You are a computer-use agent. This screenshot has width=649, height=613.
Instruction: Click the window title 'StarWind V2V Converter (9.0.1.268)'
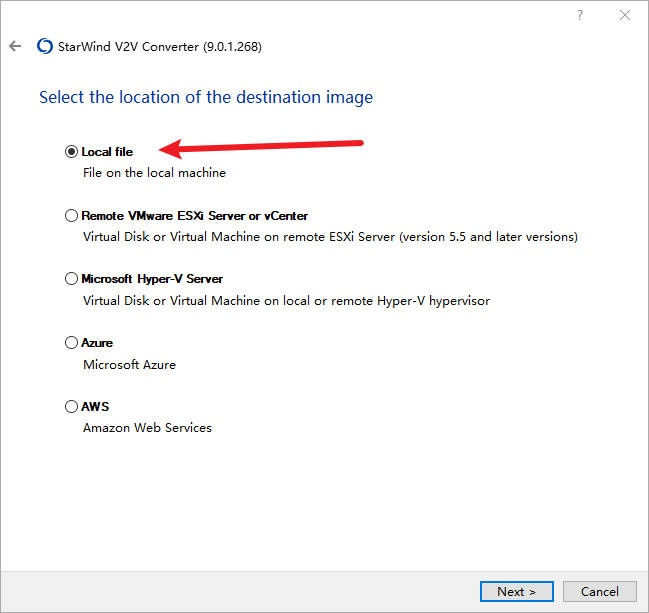pos(160,46)
